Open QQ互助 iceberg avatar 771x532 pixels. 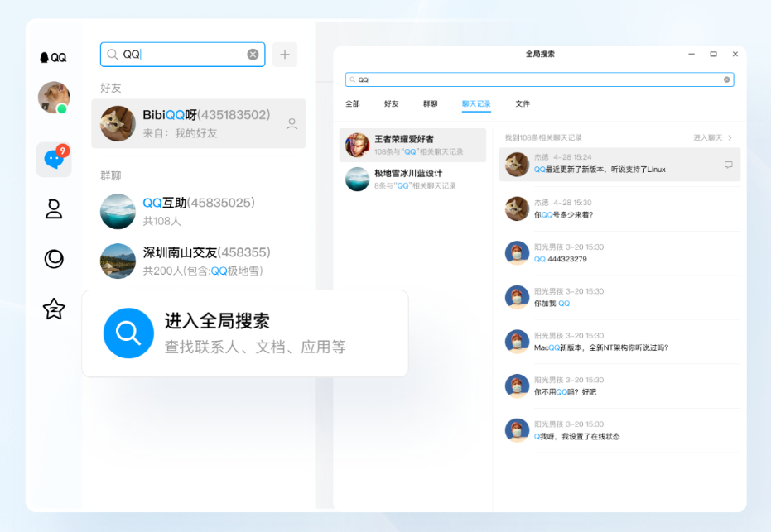tap(118, 211)
